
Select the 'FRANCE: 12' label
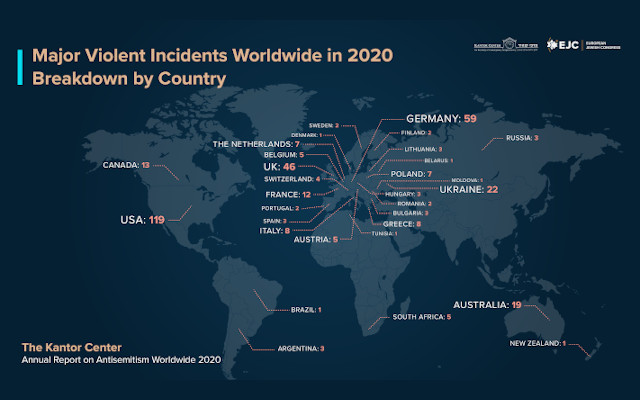tap(288, 195)
